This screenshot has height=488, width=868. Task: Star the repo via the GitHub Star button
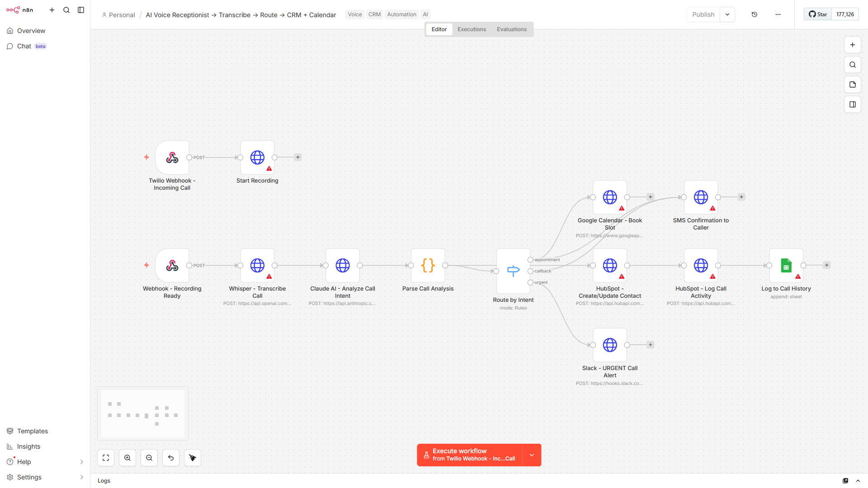pyautogui.click(x=817, y=14)
